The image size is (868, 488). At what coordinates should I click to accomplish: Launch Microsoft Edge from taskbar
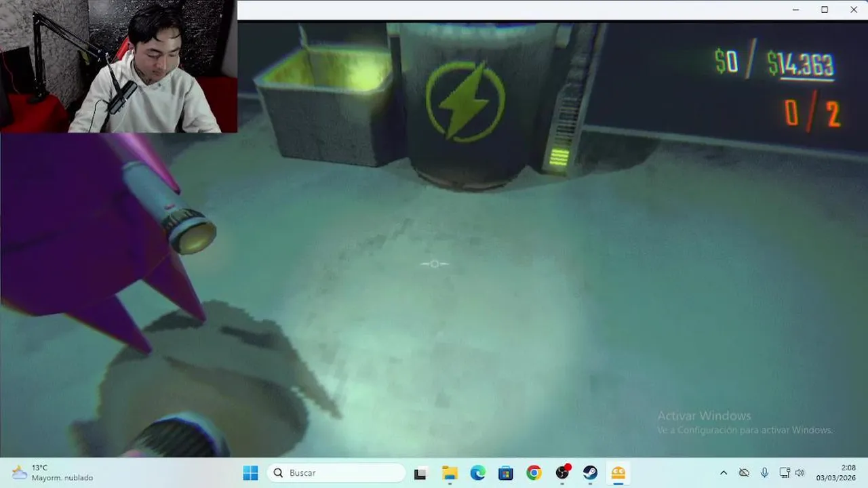477,473
